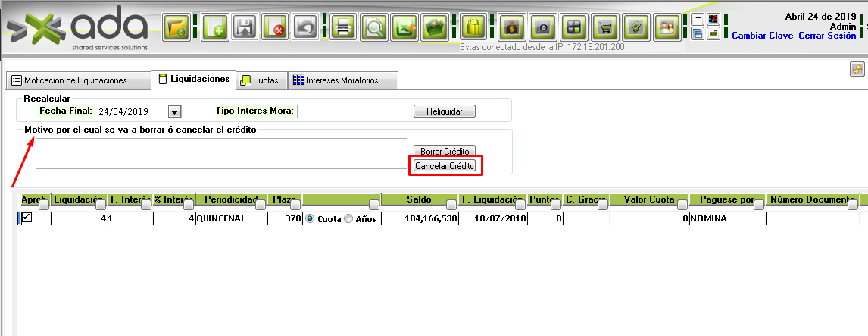Click the printer toolbar icon
The height and width of the screenshot is (336, 868).
[x=343, y=27]
